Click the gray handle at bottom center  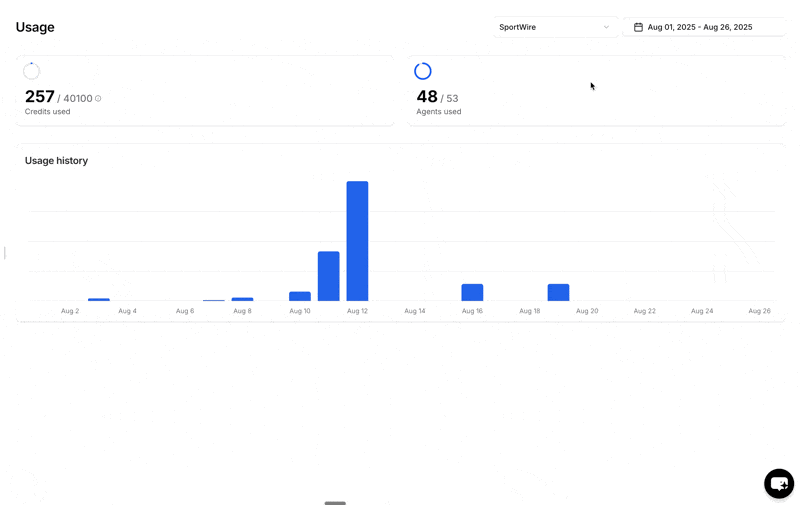point(335,503)
